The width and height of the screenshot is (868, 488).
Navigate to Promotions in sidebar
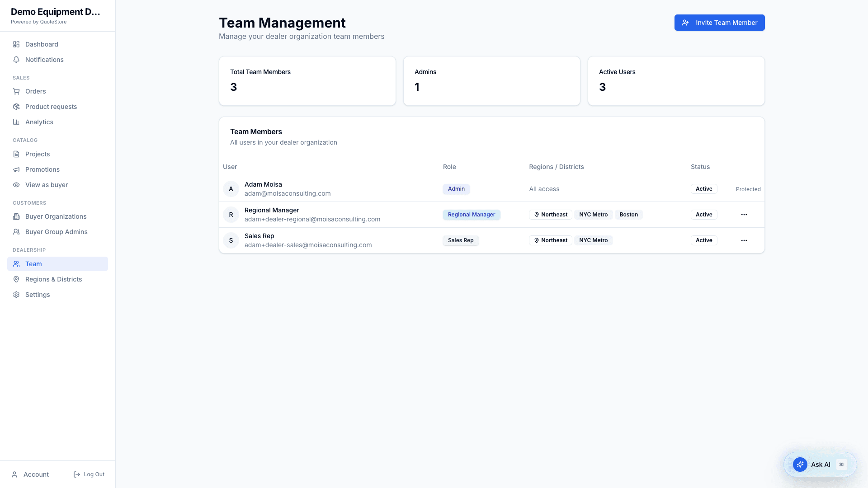tap(57, 169)
